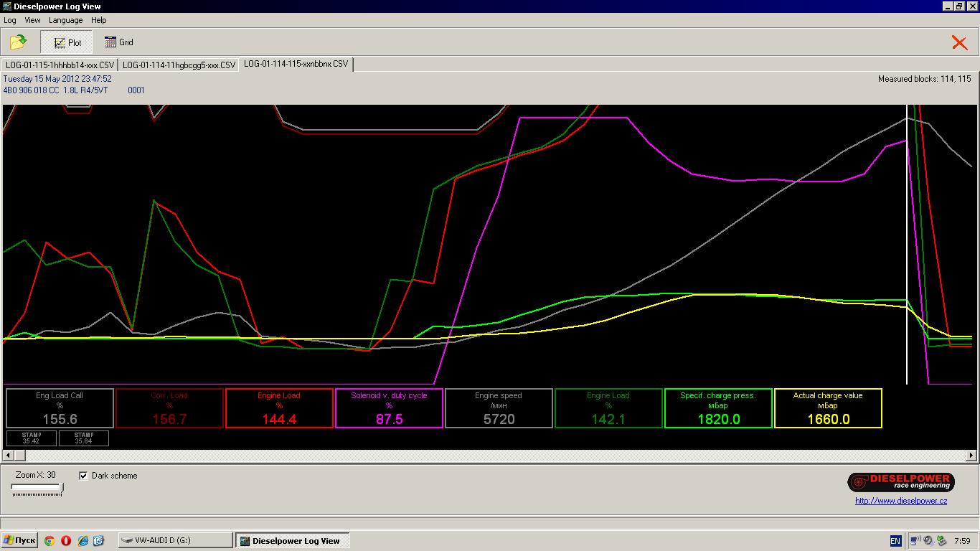Click the Specif. charge press. box
The image size is (980, 551).
pyautogui.click(x=718, y=408)
